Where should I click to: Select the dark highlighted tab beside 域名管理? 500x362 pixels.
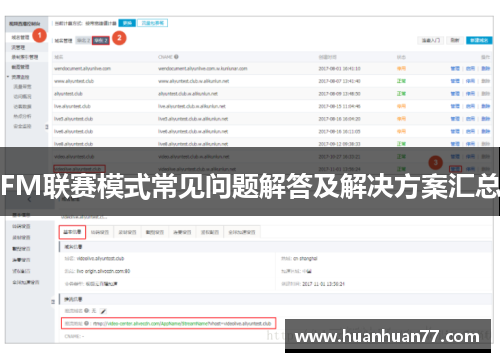click(x=101, y=41)
